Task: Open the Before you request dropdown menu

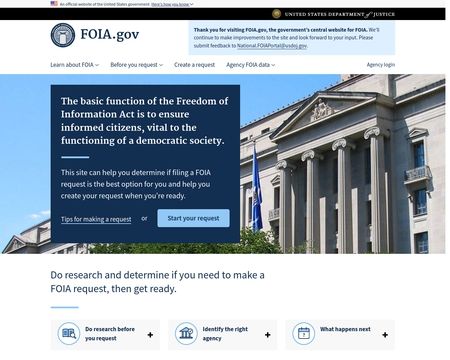Action: 137,65
